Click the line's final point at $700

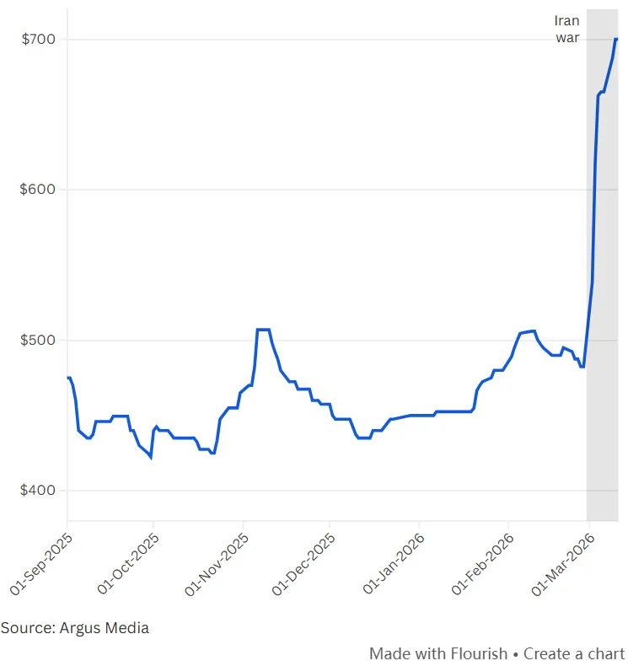click(x=616, y=39)
